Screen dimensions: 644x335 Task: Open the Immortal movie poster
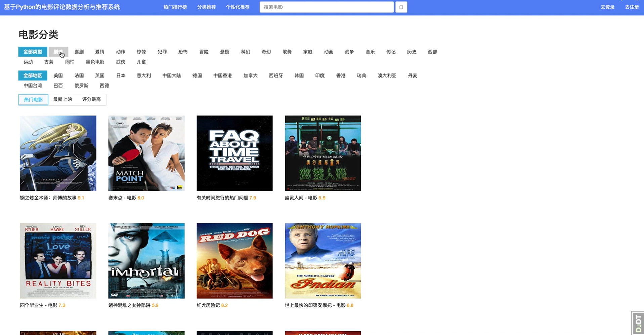tap(146, 261)
